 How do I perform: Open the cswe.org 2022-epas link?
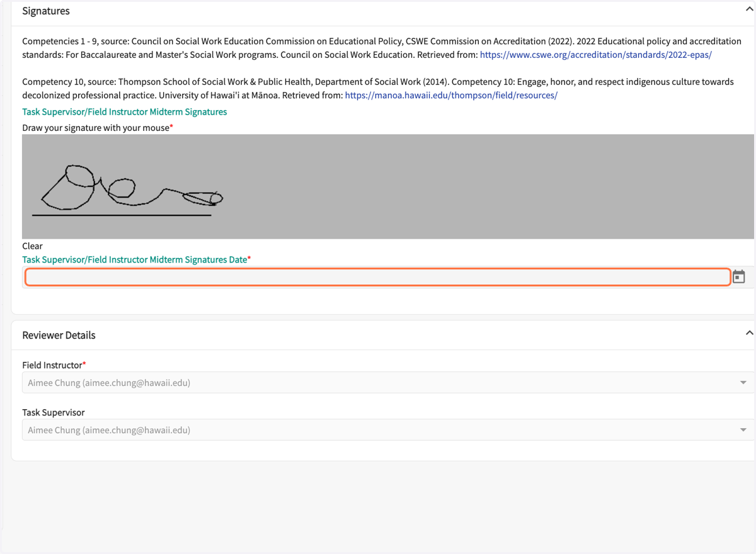point(596,55)
